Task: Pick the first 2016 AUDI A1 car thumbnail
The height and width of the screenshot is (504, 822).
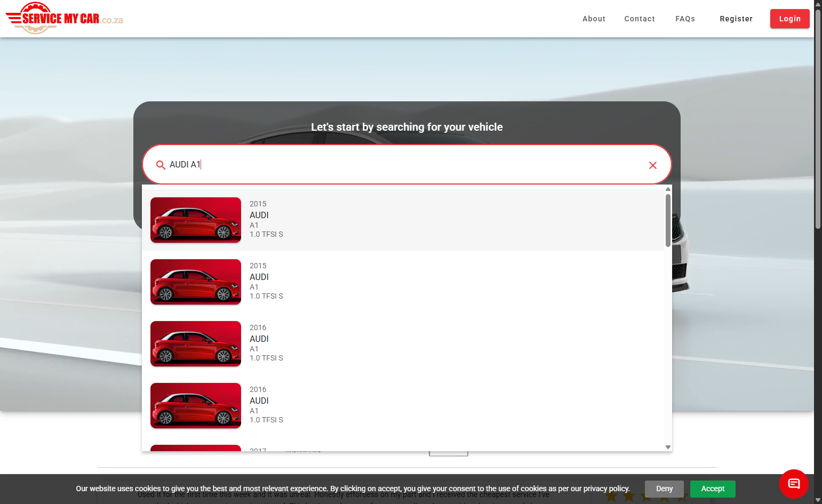Action: pyautogui.click(x=196, y=343)
